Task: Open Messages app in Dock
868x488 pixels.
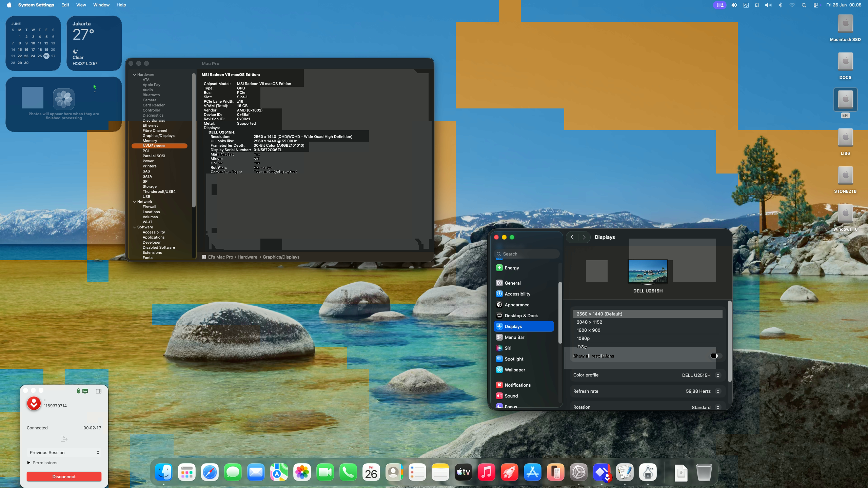Action: [x=233, y=472]
